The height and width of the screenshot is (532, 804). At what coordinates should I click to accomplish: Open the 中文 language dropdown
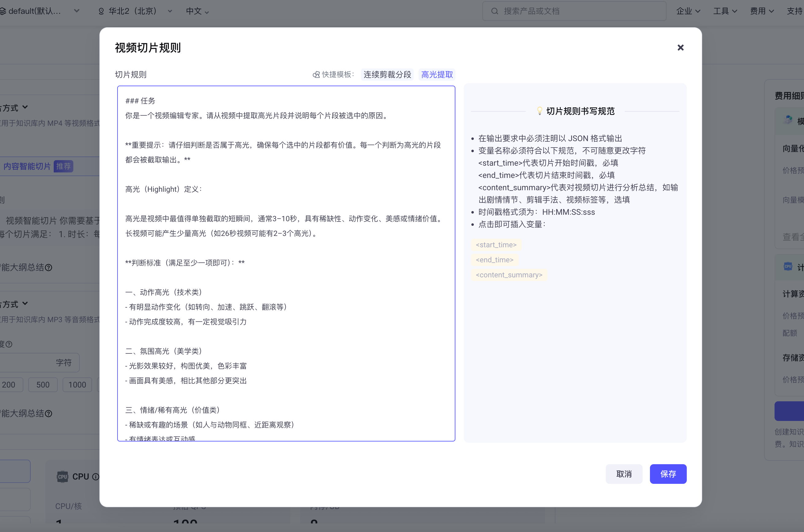click(197, 11)
